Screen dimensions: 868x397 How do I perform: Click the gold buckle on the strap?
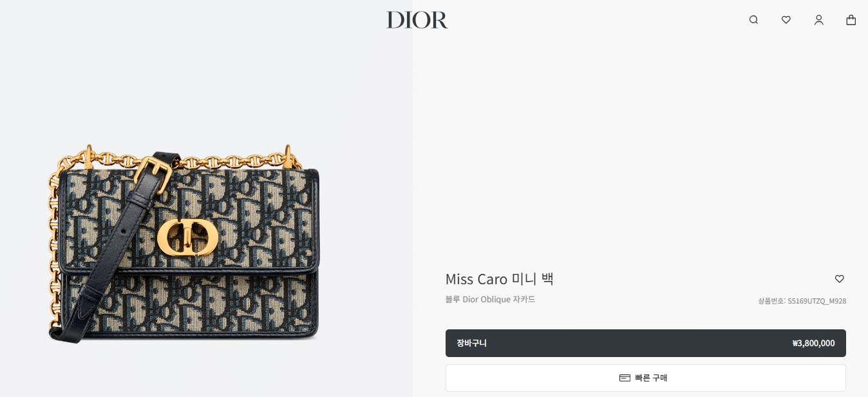click(x=153, y=176)
